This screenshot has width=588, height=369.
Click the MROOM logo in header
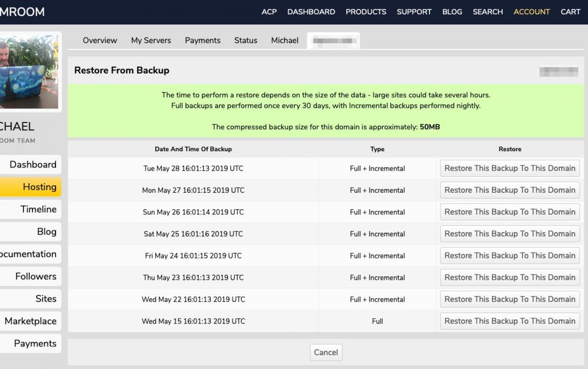pyautogui.click(x=22, y=12)
